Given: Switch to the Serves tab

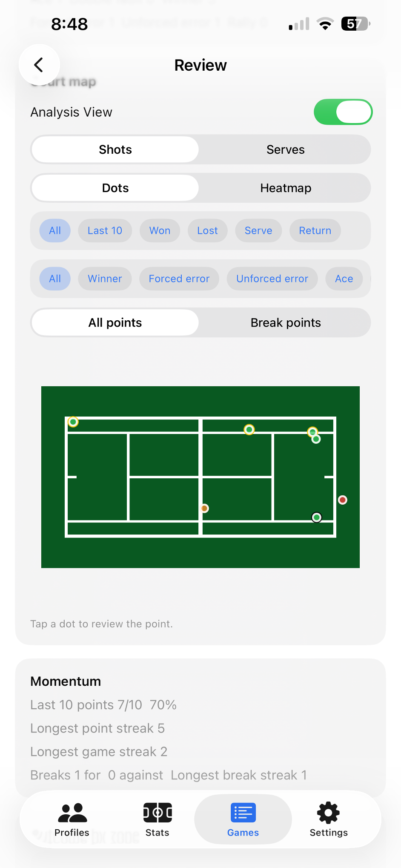Looking at the screenshot, I should click(x=286, y=149).
